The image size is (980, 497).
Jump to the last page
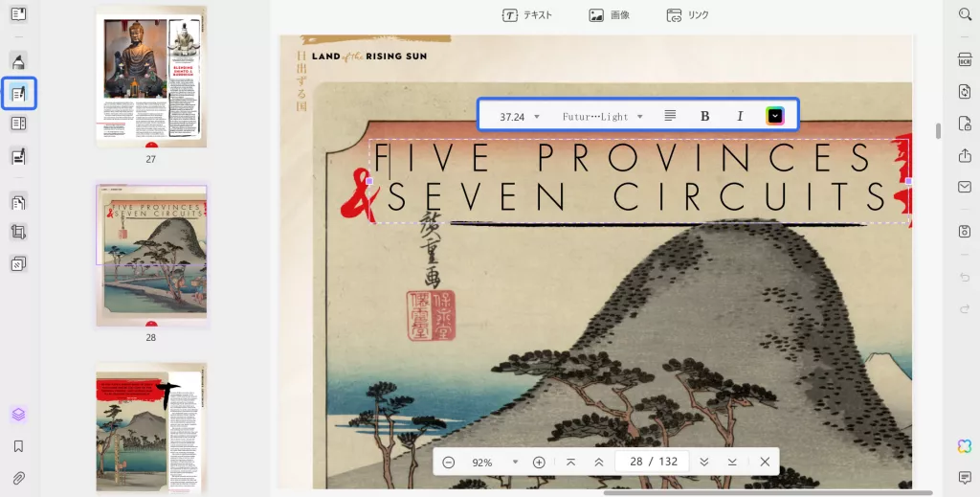click(x=732, y=462)
